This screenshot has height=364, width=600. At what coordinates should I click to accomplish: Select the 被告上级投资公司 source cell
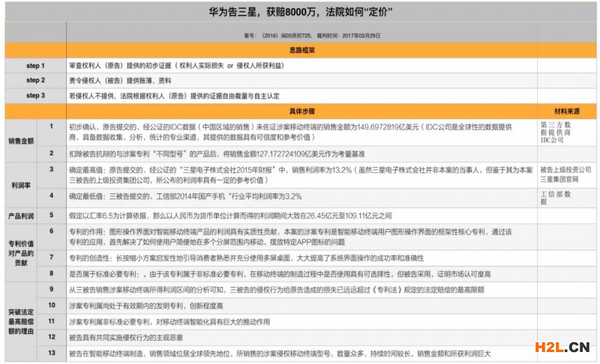coord(564,170)
